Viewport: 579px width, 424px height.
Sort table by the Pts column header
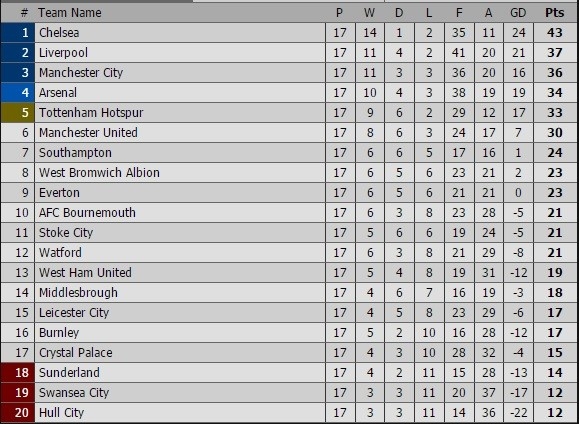click(x=555, y=13)
